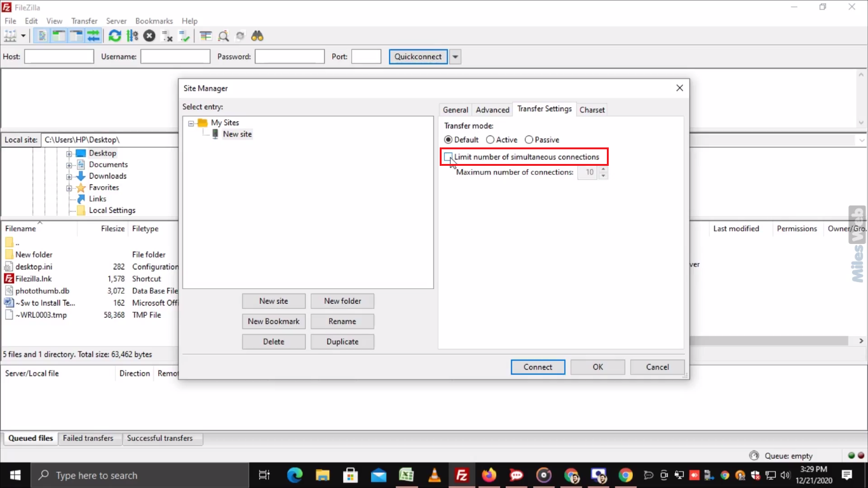Expand the Documents folder in local tree
The image size is (868, 488).
click(x=69, y=165)
